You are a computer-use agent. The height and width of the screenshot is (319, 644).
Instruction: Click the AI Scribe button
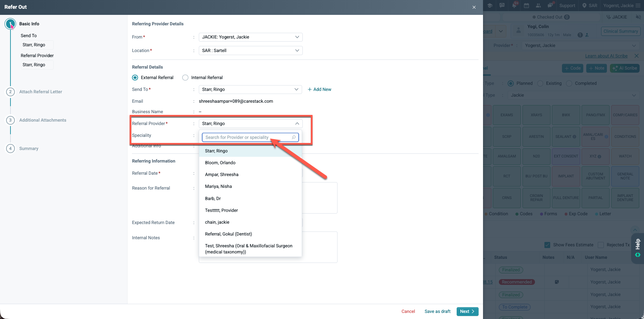(x=625, y=68)
